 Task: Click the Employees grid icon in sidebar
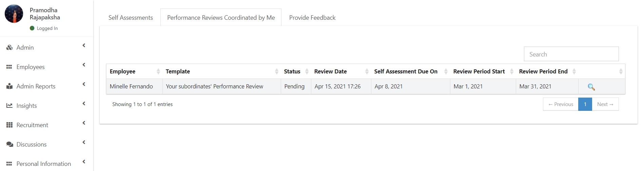(x=9, y=67)
